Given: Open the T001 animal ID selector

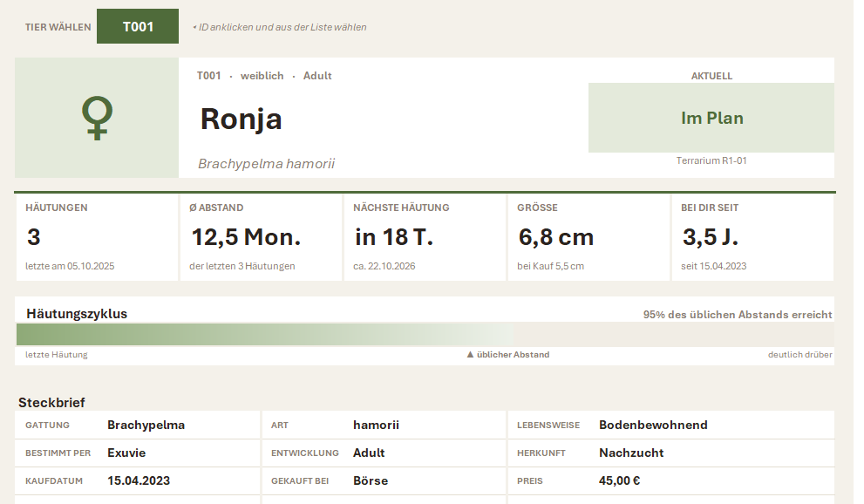Looking at the screenshot, I should (x=138, y=26).
